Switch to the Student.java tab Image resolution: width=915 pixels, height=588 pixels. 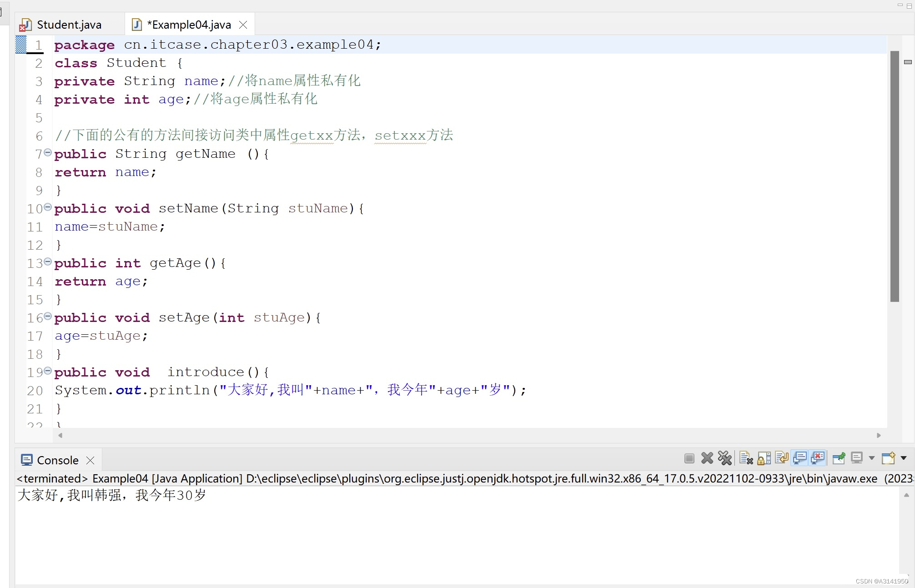pyautogui.click(x=69, y=25)
